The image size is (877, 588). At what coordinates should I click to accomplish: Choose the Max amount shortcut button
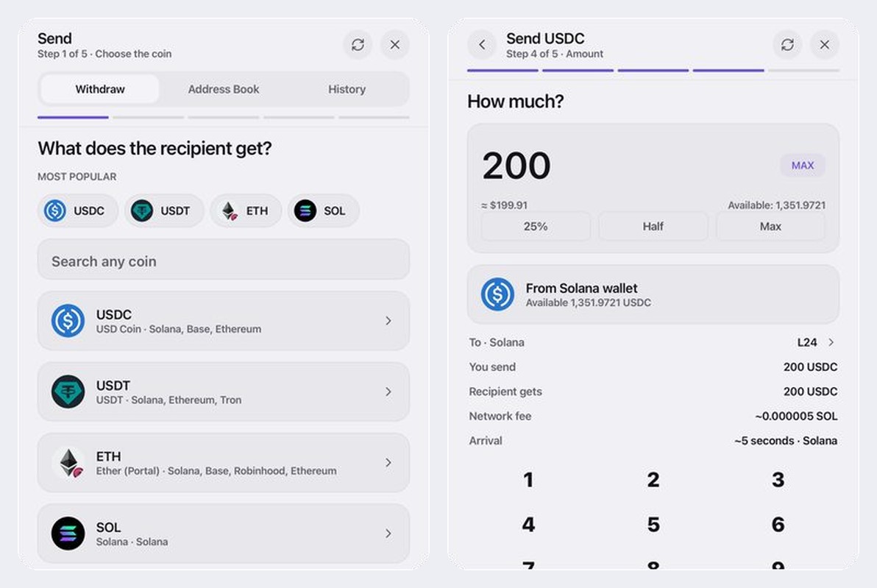pos(770,226)
